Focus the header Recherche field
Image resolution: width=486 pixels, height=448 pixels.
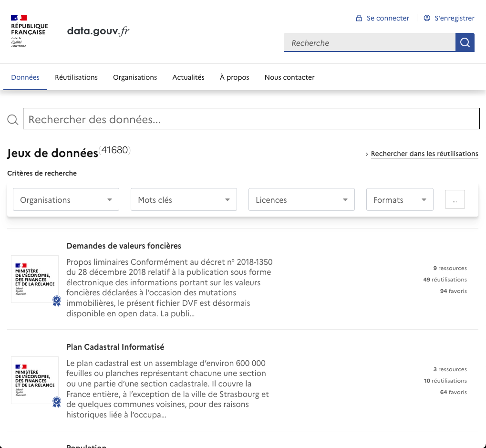tap(370, 42)
